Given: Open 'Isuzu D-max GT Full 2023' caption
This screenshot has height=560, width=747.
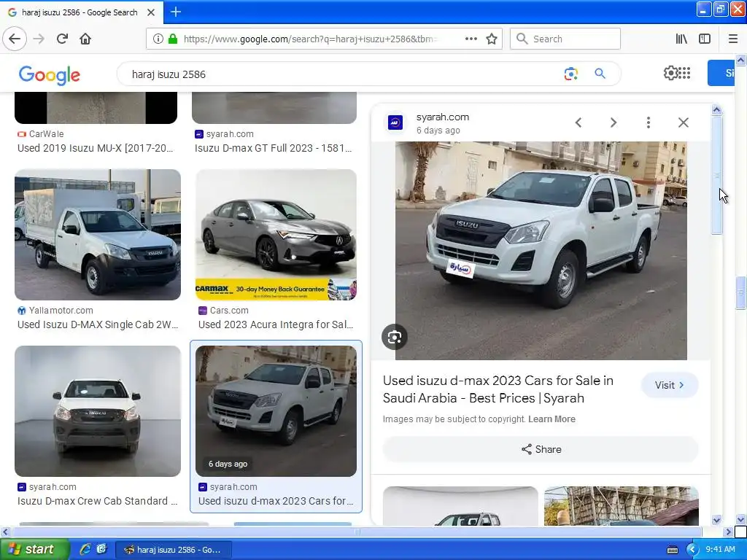Looking at the screenshot, I should 273,148.
